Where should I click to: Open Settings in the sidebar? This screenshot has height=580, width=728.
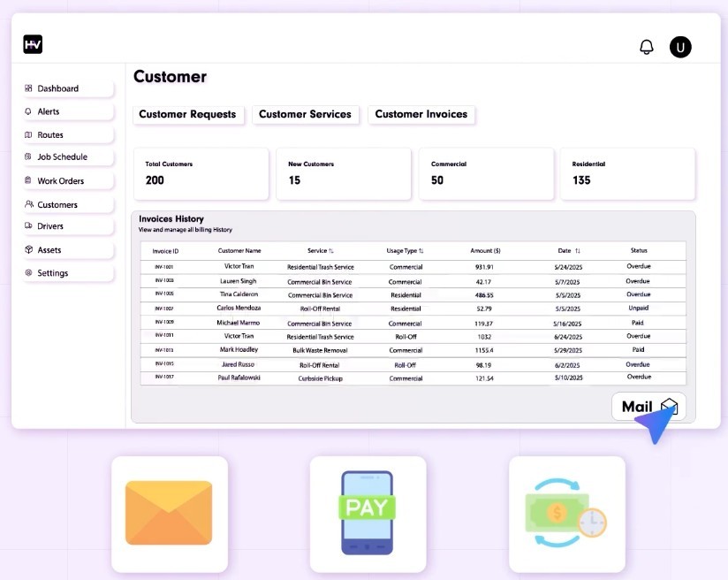[x=53, y=273]
